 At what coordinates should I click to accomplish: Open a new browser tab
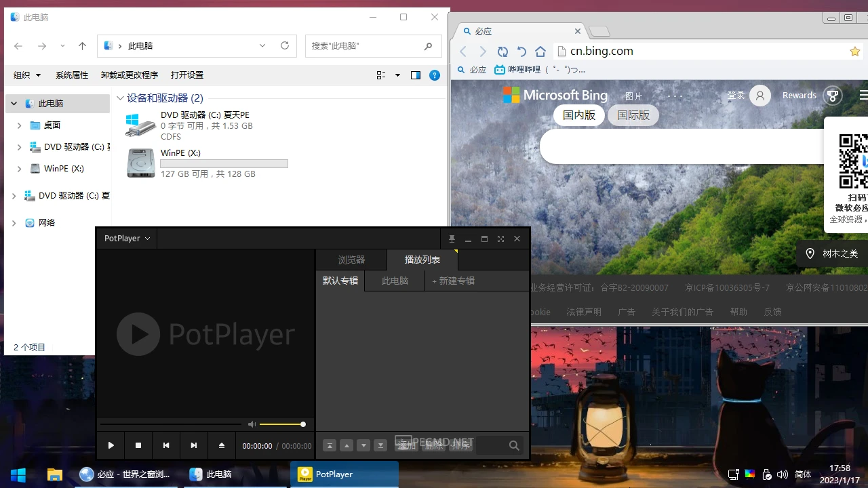(599, 31)
